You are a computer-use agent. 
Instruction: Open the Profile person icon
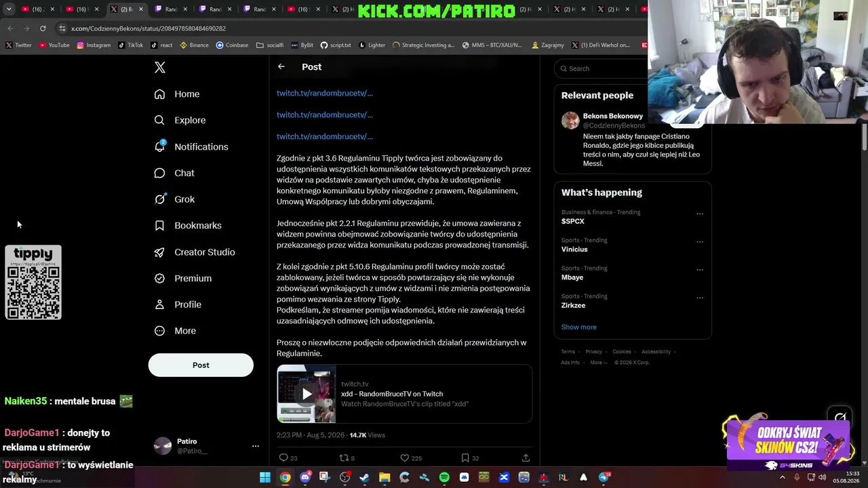click(159, 305)
